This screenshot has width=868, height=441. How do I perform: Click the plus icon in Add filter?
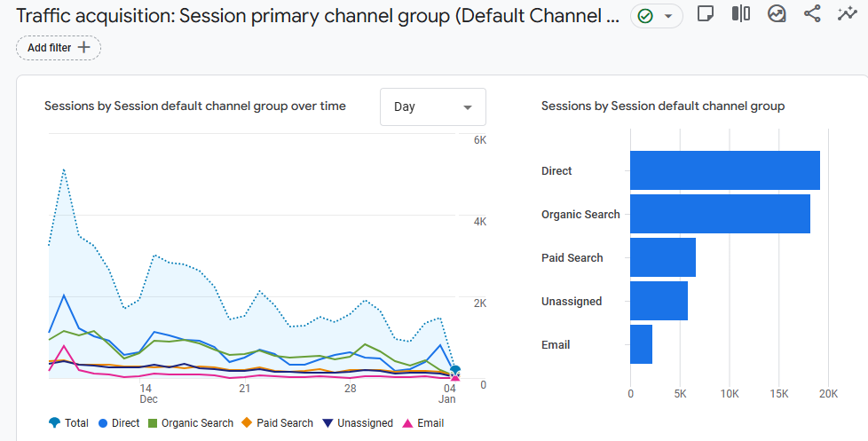pyautogui.click(x=84, y=48)
